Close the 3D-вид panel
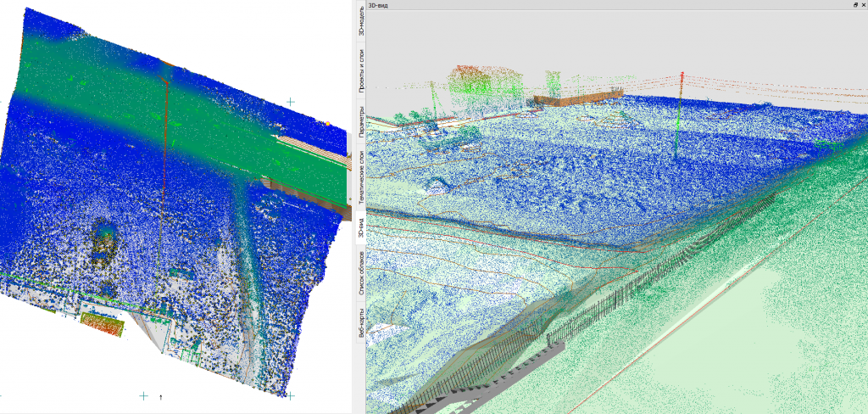 click(863, 4)
